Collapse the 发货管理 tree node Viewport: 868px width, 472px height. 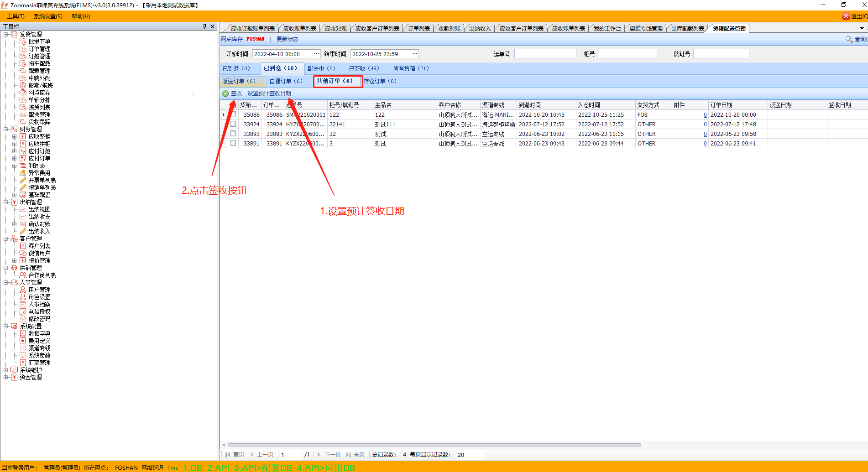[5, 34]
